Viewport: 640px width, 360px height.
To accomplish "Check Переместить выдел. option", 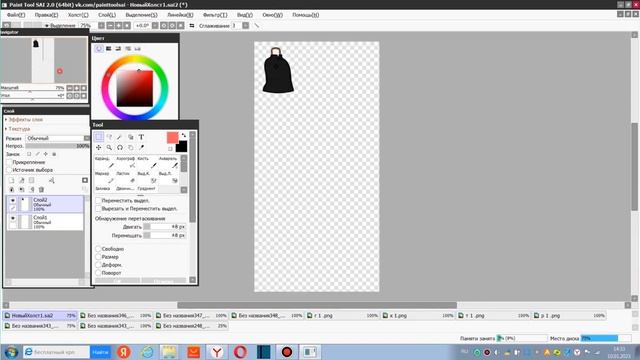I will 98,201.
